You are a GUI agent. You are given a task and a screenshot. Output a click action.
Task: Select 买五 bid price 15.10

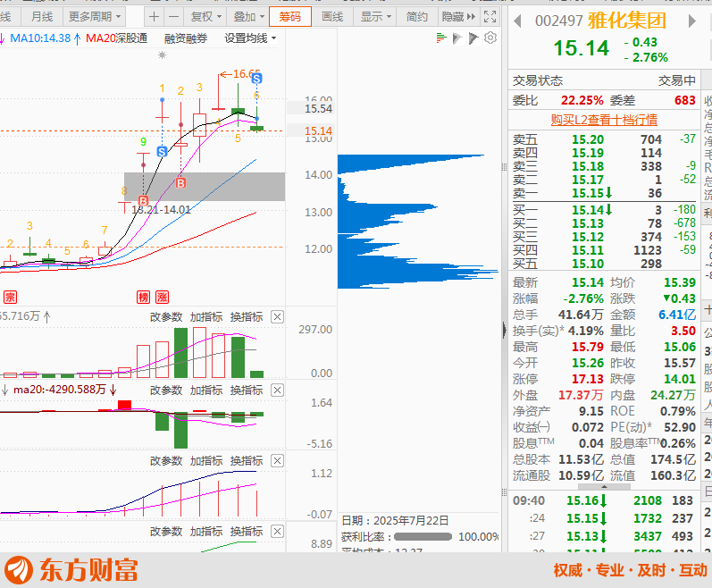tap(588, 264)
